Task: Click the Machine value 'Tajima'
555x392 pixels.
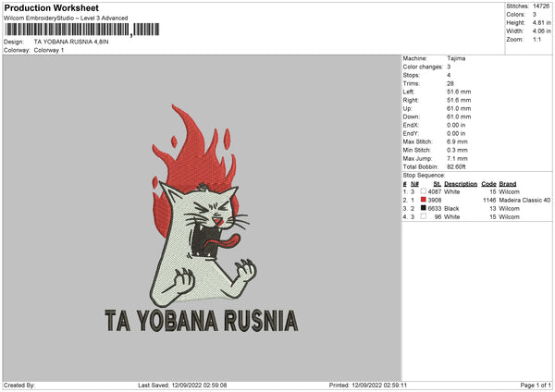Action: pyautogui.click(x=456, y=58)
